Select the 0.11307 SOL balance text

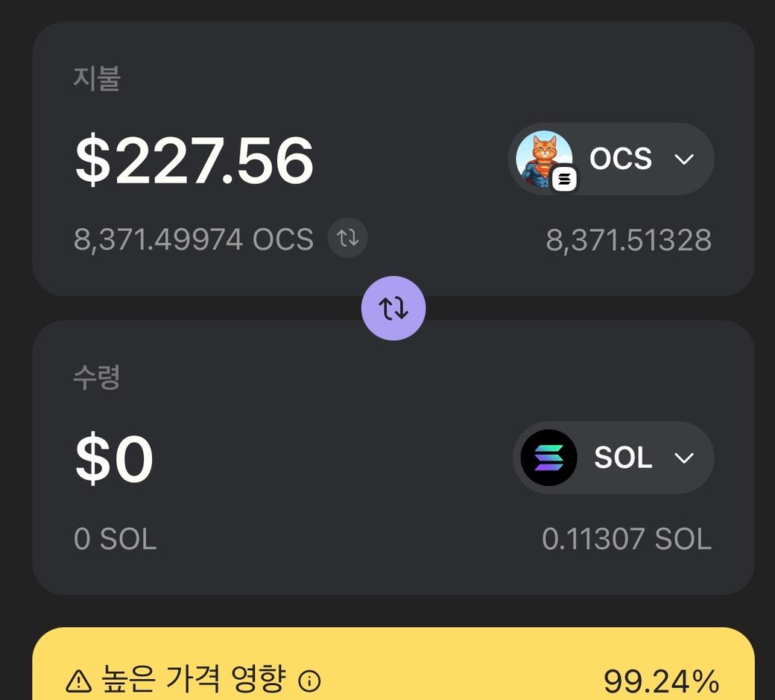[626, 539]
